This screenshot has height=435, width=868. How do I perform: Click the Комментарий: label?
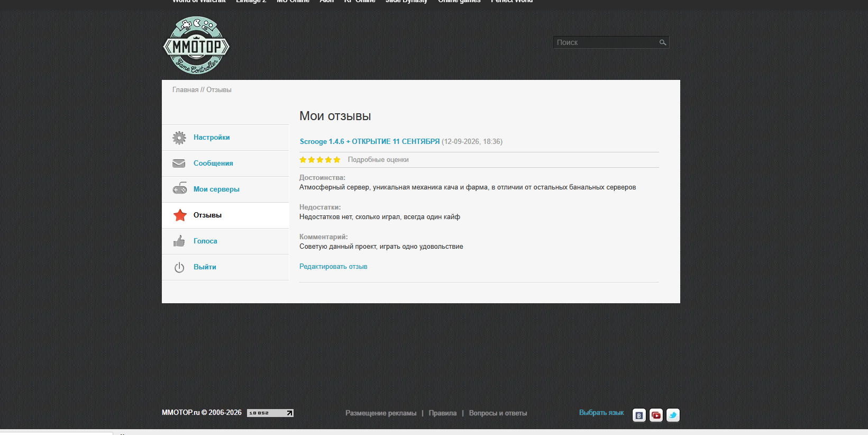(x=324, y=237)
